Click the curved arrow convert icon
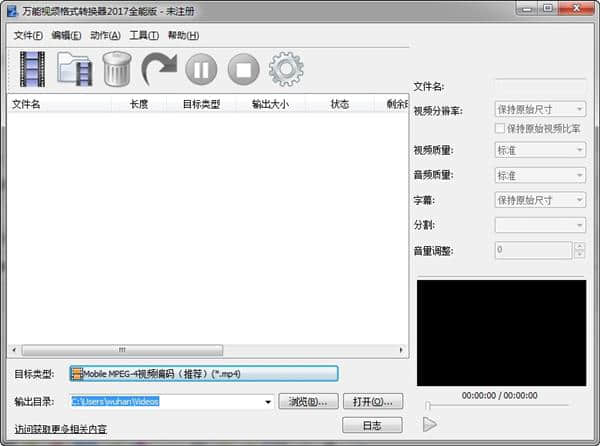Screen dimensions: 600x446 click(x=159, y=70)
